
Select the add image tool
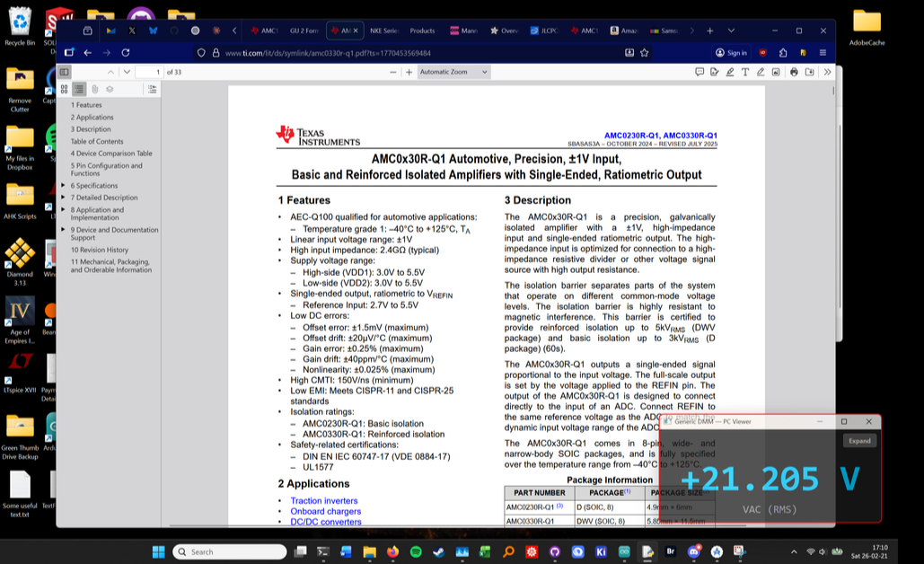pos(776,72)
